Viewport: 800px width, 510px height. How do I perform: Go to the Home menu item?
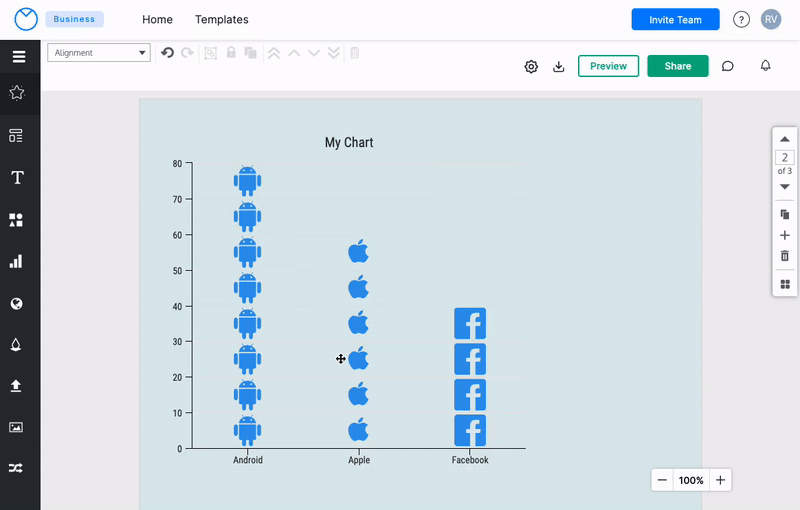157,19
